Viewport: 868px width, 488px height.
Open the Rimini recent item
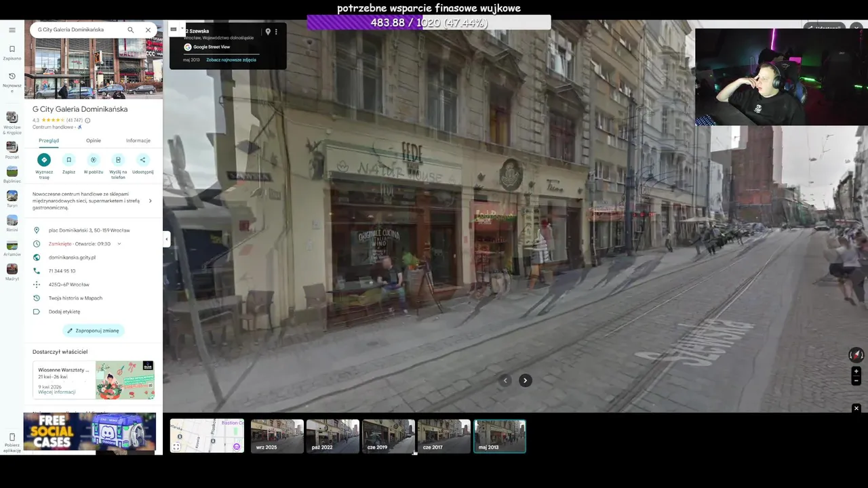tap(12, 224)
